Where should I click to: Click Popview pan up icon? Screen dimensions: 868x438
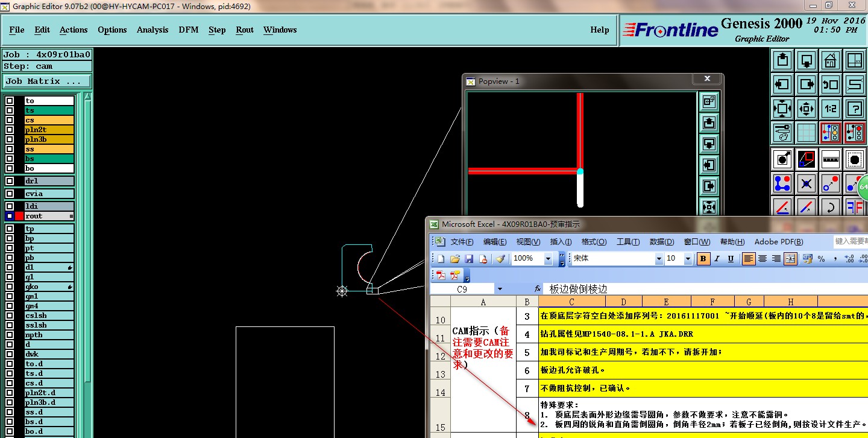(709, 123)
